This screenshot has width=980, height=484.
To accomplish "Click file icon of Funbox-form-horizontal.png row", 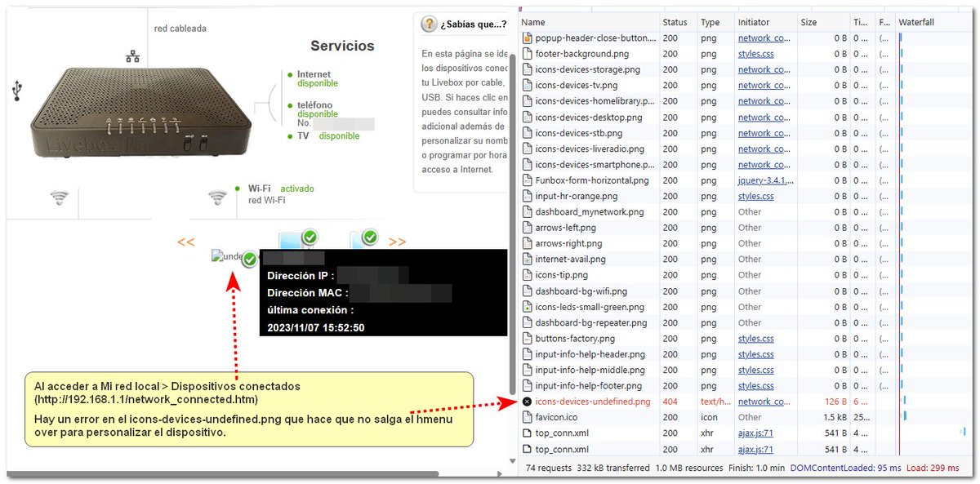I will [x=527, y=180].
